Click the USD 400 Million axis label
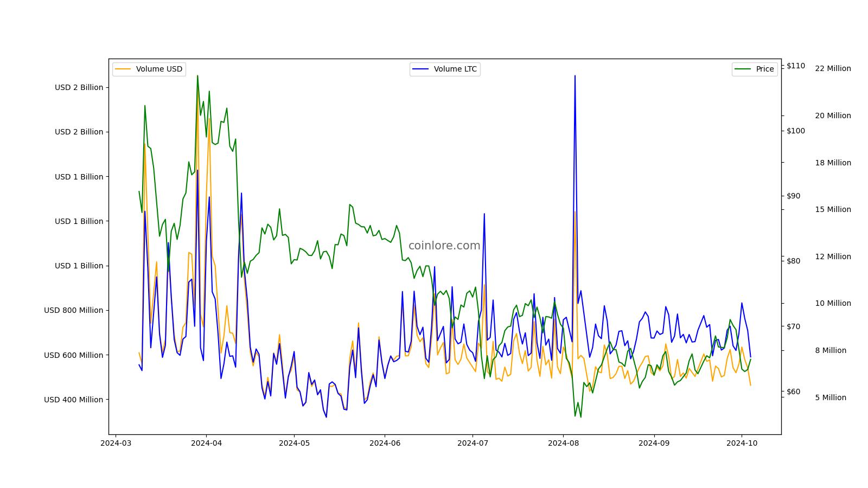This screenshot has height=488, width=868. (73, 400)
